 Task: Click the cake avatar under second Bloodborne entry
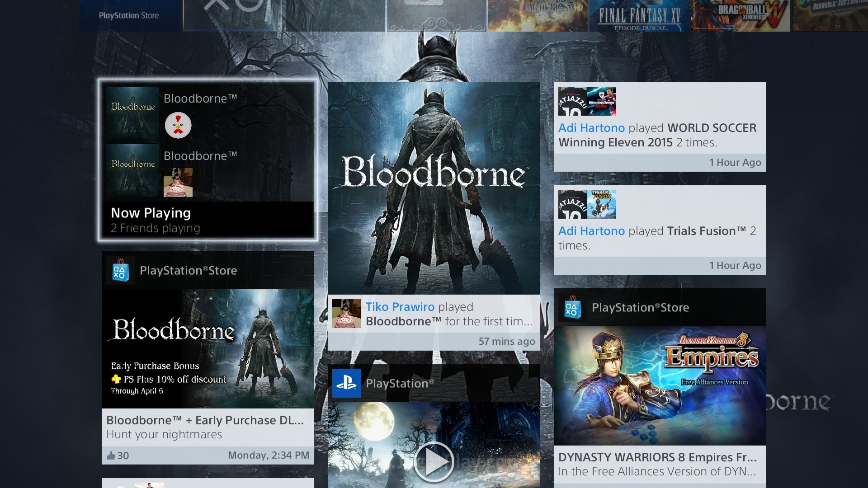click(178, 183)
